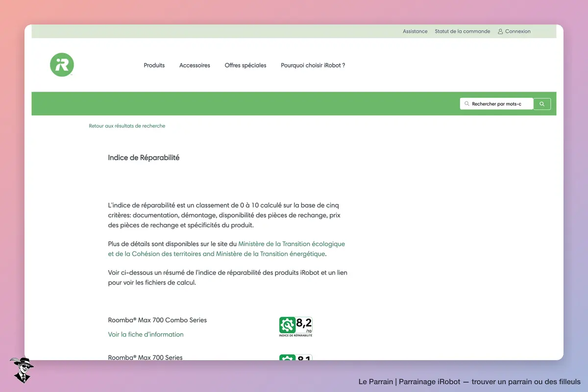Click the Voir ci-dessous un résumé paragraph
This screenshot has width=588, height=392.
(227, 277)
